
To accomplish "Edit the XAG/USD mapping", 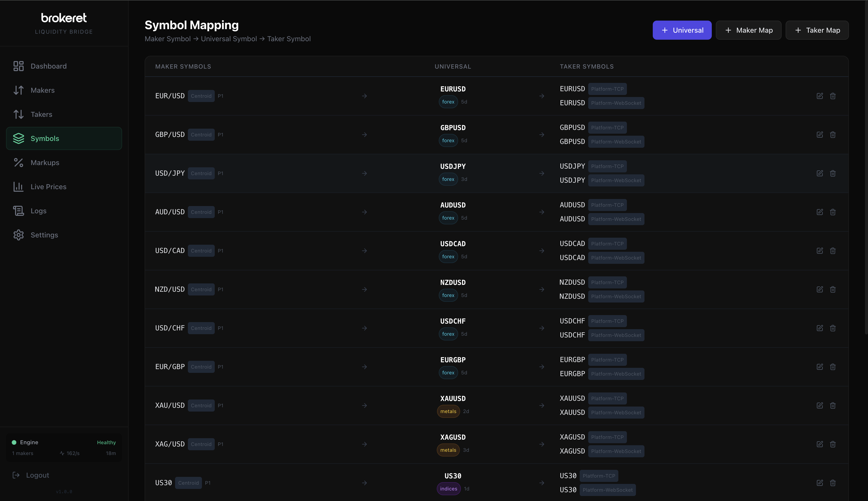I will [820, 444].
